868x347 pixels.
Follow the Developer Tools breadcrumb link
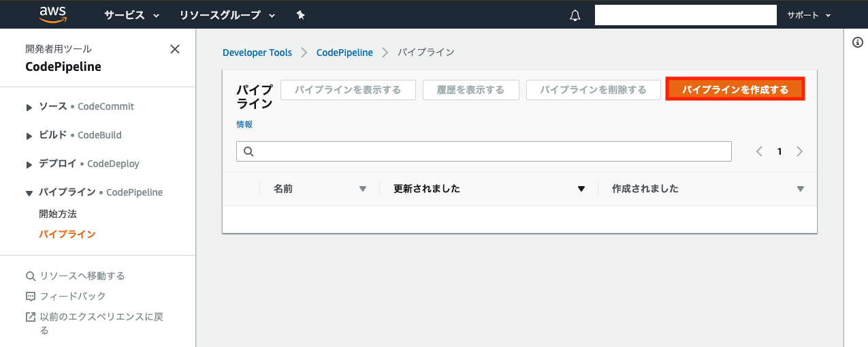257,52
